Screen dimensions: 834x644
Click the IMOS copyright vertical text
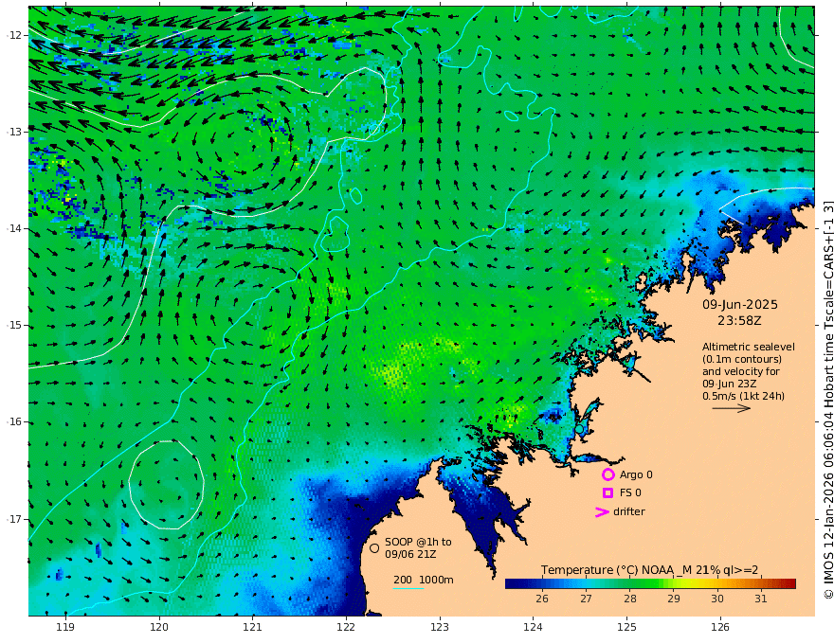tap(827, 400)
